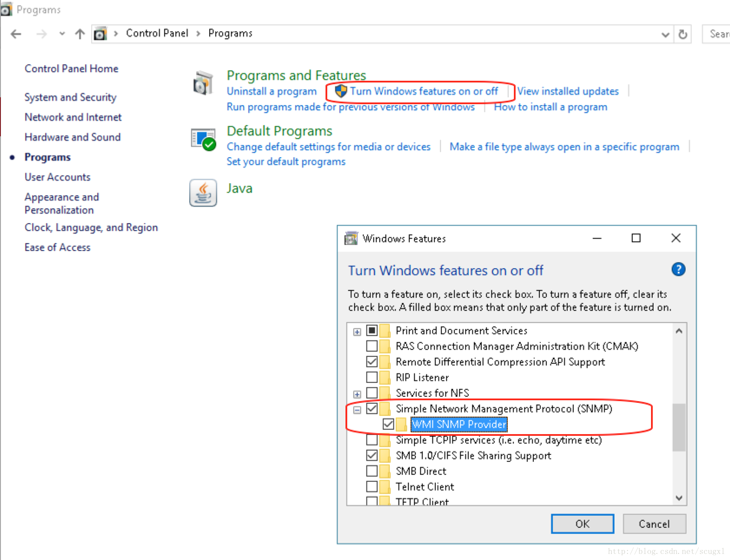This screenshot has width=730, height=560.
Task: Expand Print and Document Services node
Action: click(357, 332)
